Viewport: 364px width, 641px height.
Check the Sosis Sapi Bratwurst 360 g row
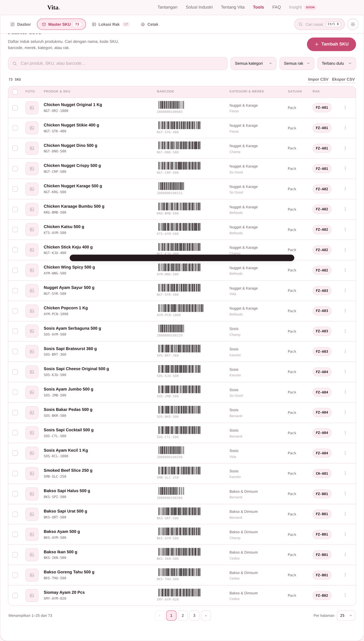[x=15, y=352]
